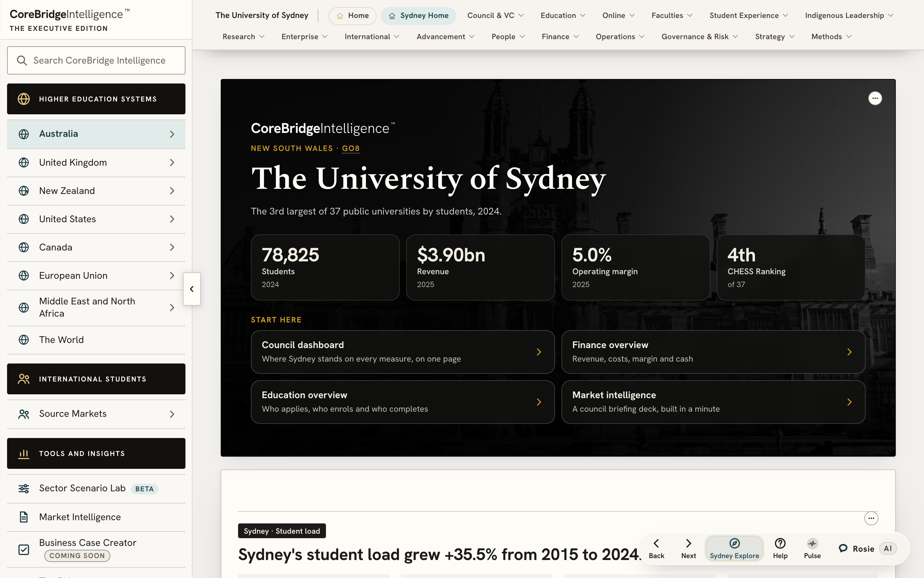Expand the United States submenu chevron
924x578 pixels.
172,219
